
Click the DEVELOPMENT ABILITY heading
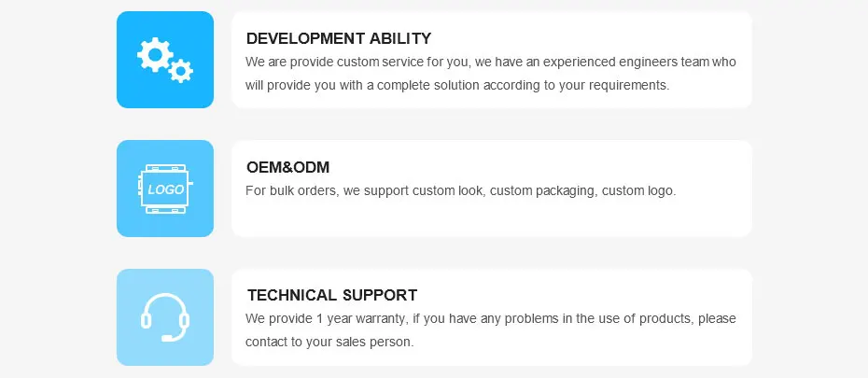pyautogui.click(x=338, y=39)
